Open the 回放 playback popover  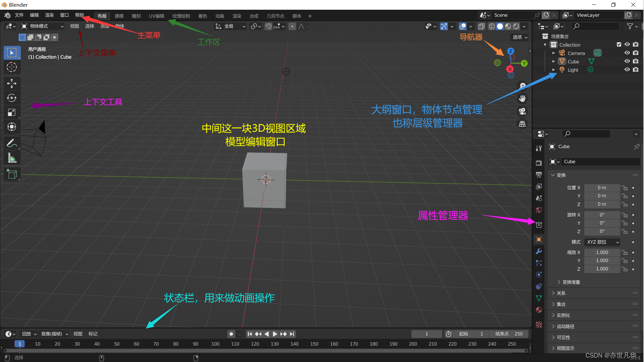(29, 334)
